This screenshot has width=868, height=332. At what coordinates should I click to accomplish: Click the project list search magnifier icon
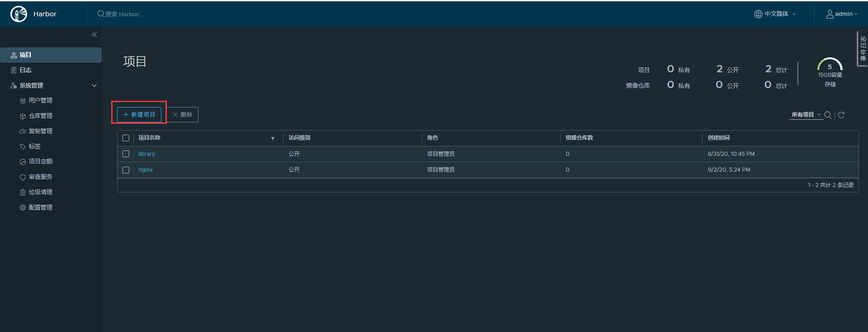828,115
